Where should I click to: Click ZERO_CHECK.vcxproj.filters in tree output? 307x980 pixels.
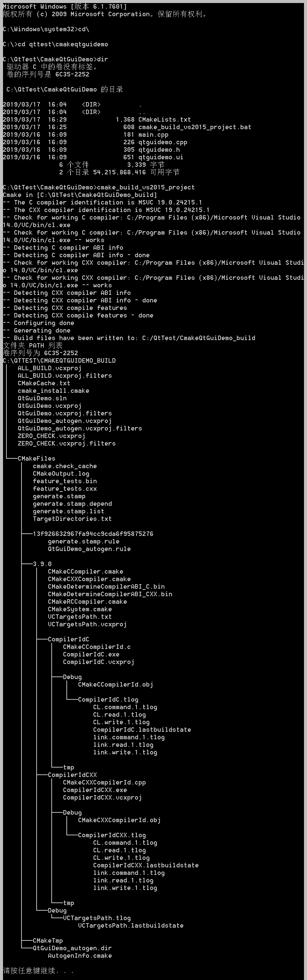click(x=67, y=443)
